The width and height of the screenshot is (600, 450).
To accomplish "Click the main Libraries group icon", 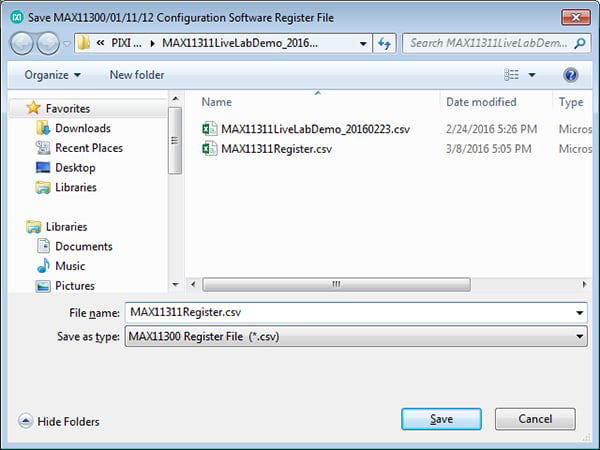I will (x=33, y=227).
